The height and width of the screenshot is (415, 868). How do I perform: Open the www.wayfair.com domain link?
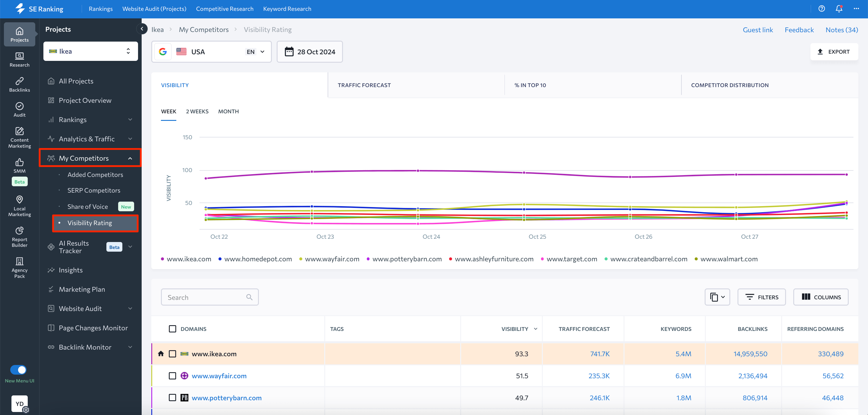pos(219,376)
